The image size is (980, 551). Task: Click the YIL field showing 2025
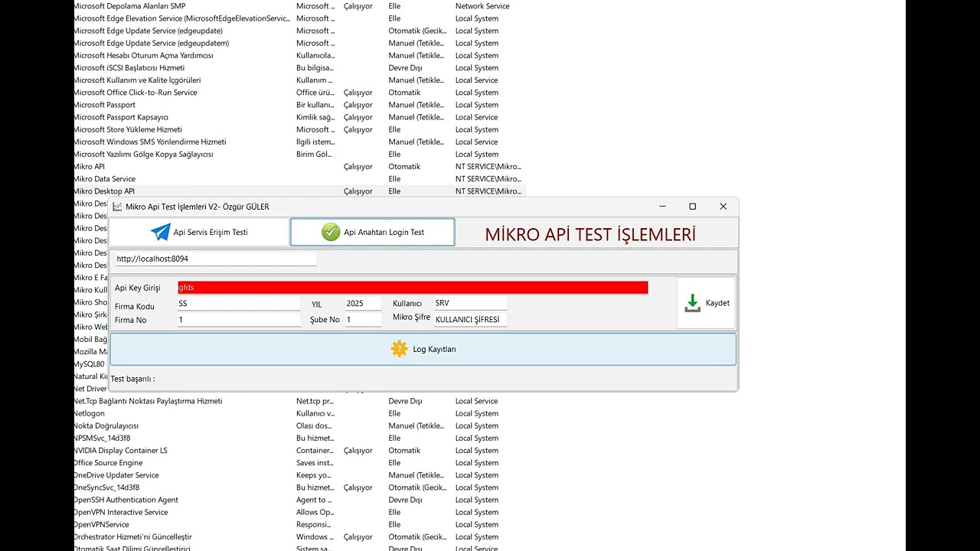coord(363,304)
